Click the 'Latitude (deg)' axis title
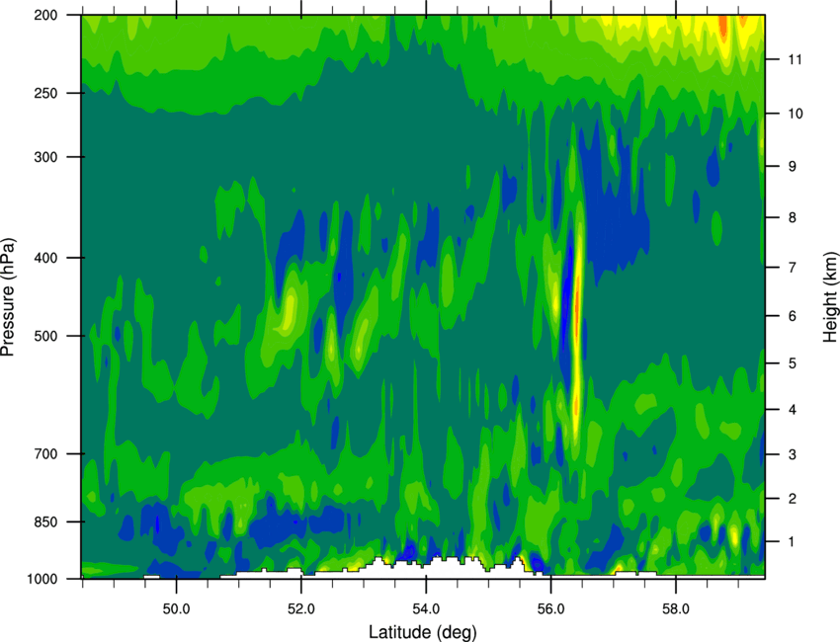840x642 pixels. click(x=423, y=631)
